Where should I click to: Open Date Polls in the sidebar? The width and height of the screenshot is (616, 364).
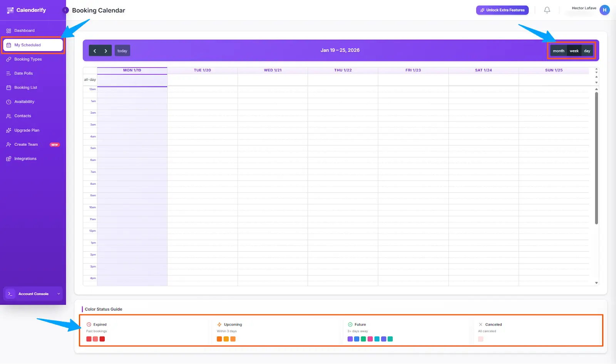[x=23, y=73]
